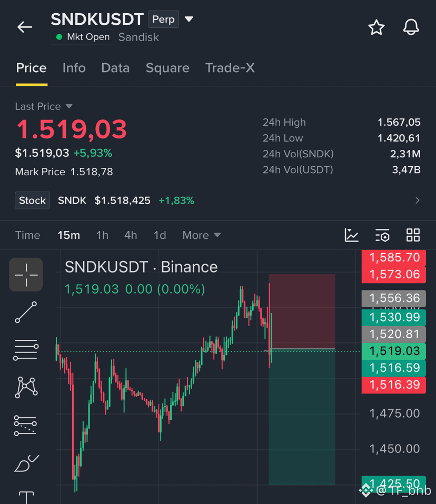Open chart settings list-gear icon
The image size is (436, 504).
pos(382,235)
